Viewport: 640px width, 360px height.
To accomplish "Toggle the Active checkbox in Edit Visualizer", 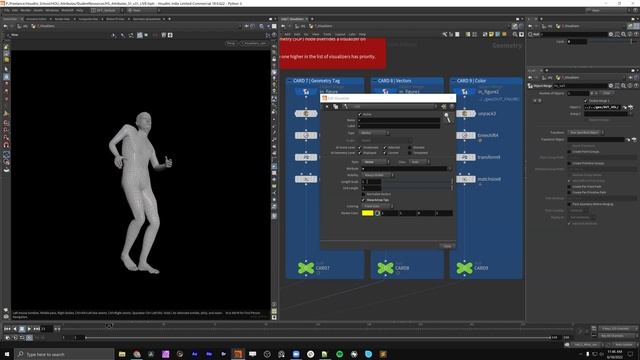I will [360, 114].
